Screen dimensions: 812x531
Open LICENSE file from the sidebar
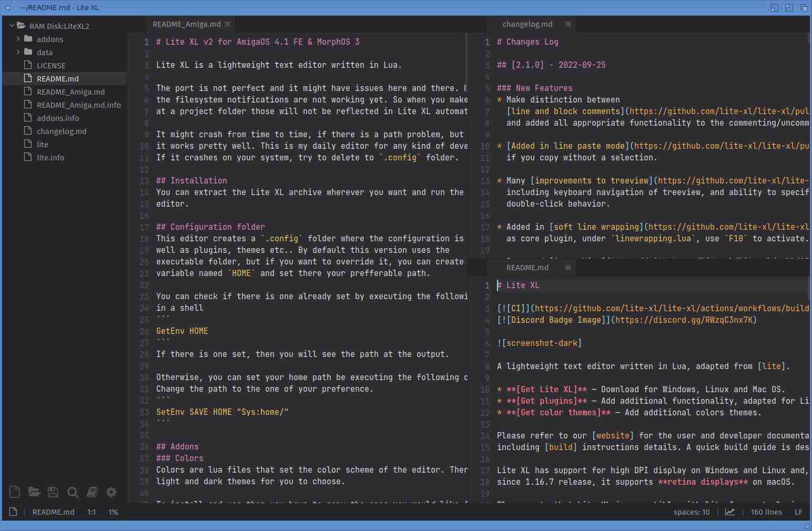[x=51, y=66]
